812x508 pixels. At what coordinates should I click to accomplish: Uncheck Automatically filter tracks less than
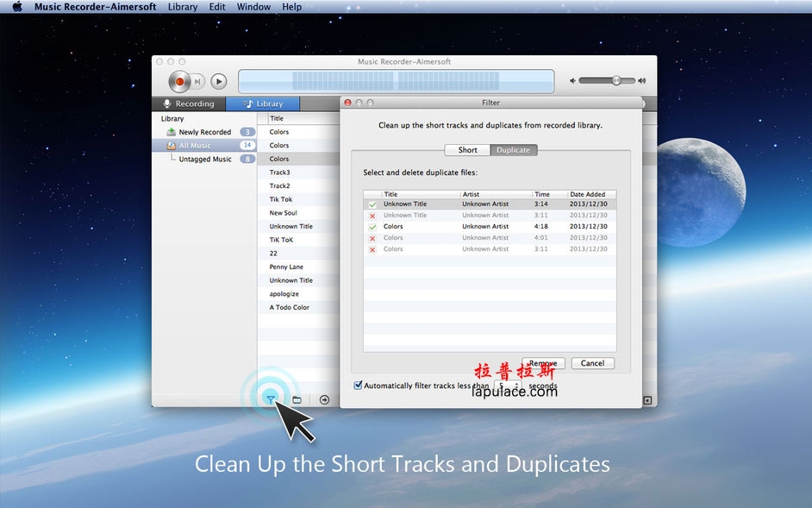pos(358,386)
